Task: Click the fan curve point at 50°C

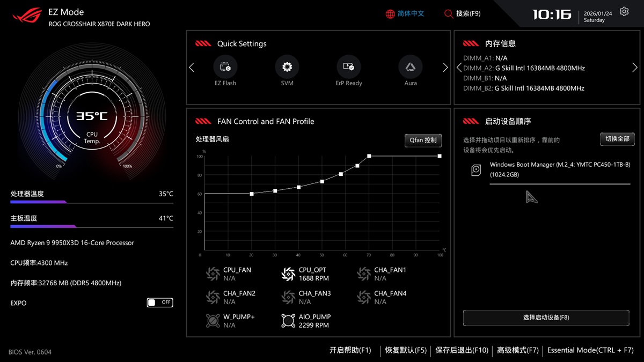Action: click(322, 181)
